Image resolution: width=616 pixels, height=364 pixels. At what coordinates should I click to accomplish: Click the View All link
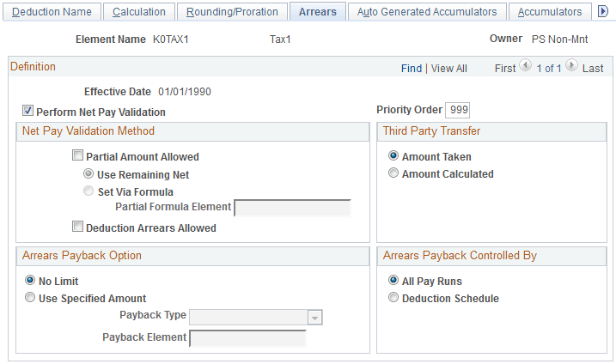coord(449,68)
